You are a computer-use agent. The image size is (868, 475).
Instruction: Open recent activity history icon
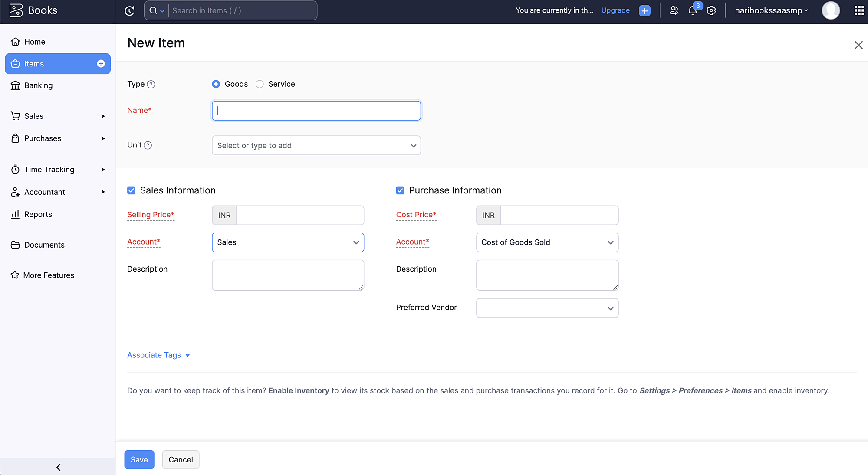(129, 11)
